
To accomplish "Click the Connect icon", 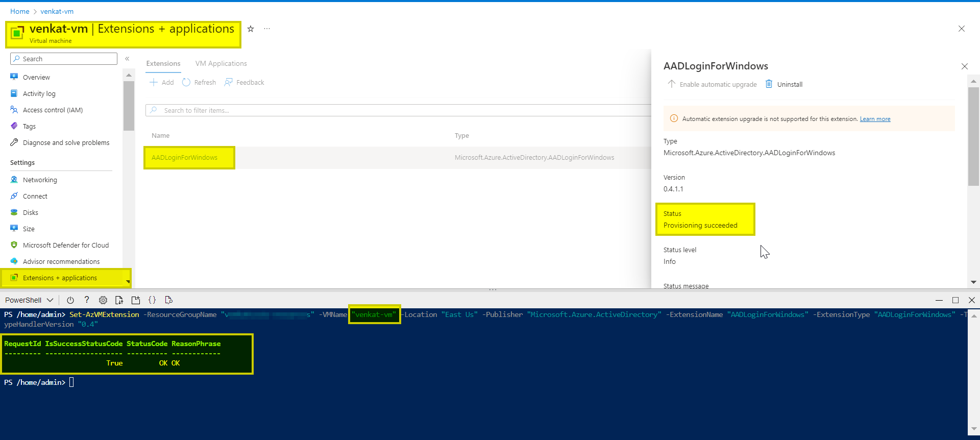I will [x=14, y=196].
